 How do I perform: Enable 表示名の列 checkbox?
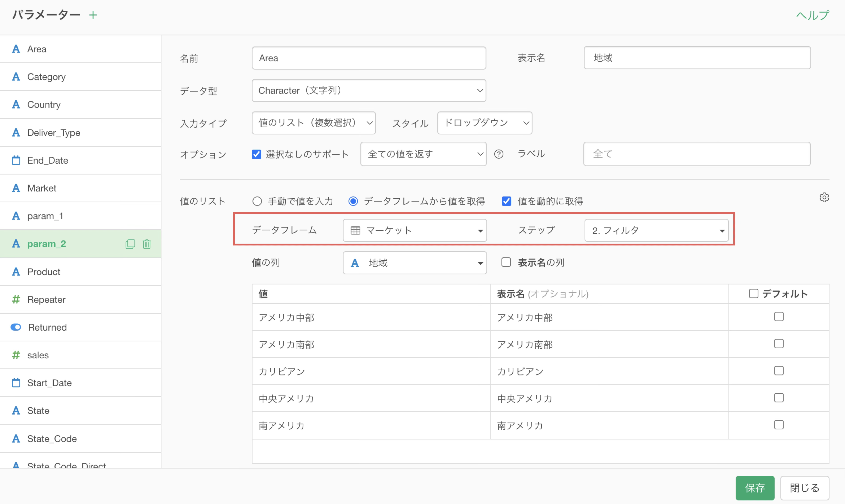[x=506, y=262]
